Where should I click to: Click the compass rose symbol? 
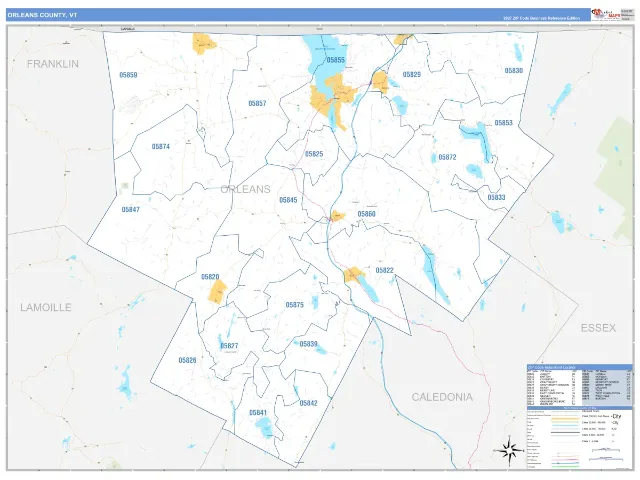click(x=509, y=450)
